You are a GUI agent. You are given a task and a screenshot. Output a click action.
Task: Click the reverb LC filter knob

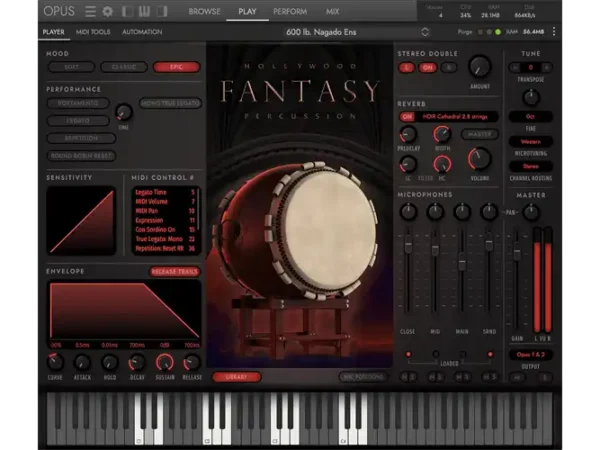coord(408,164)
